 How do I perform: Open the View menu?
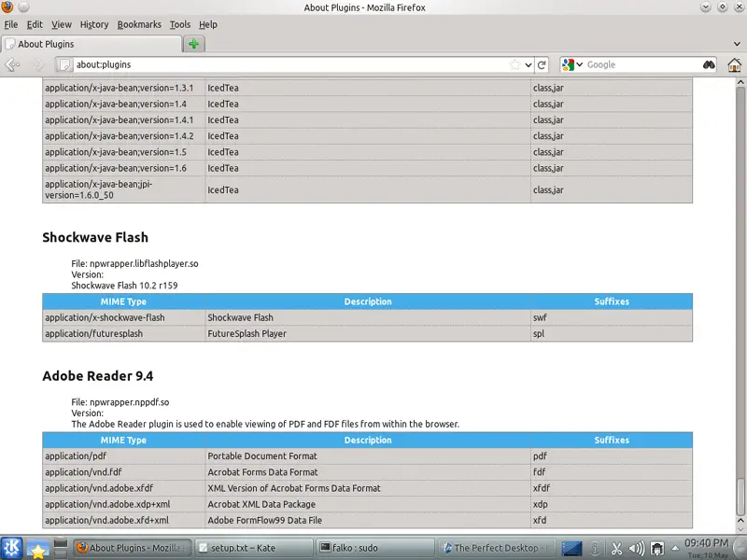pyautogui.click(x=62, y=24)
